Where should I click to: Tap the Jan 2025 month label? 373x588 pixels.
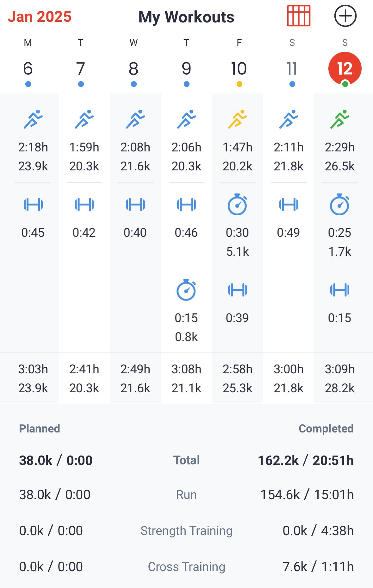point(40,17)
